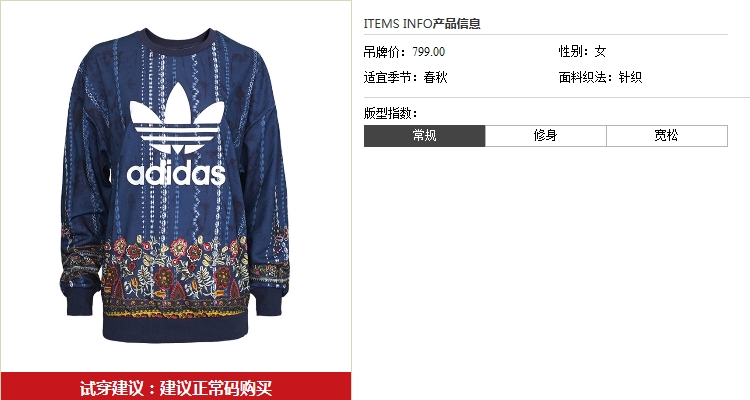Click the 吊牌价 799.00 price text
Image resolution: width=750 pixels, height=400 pixels.
tap(404, 52)
